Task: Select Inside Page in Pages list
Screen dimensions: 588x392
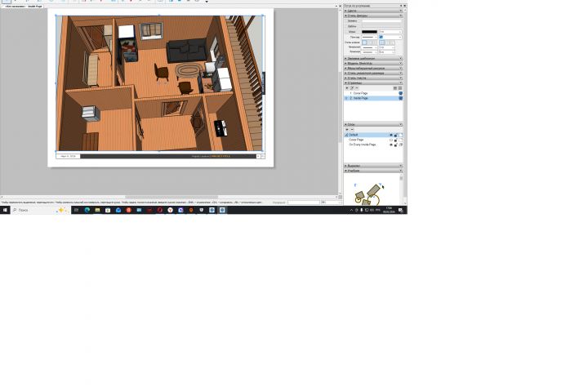Action: [x=373, y=98]
